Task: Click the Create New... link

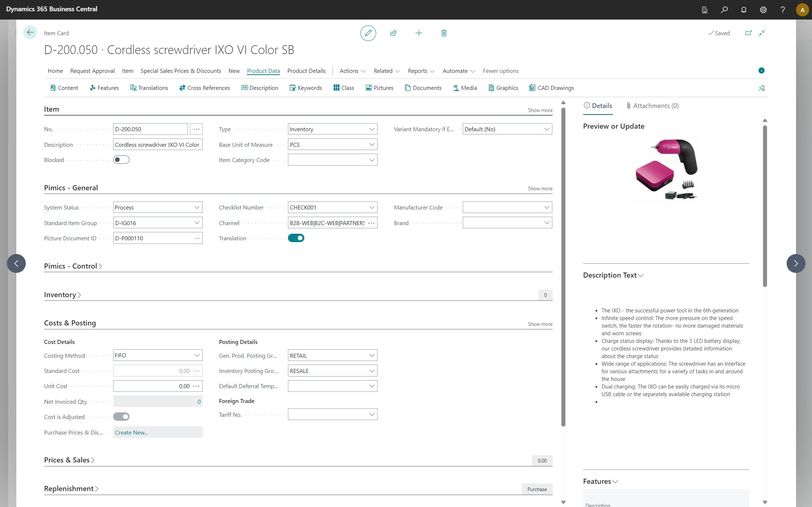Action: pyautogui.click(x=132, y=432)
